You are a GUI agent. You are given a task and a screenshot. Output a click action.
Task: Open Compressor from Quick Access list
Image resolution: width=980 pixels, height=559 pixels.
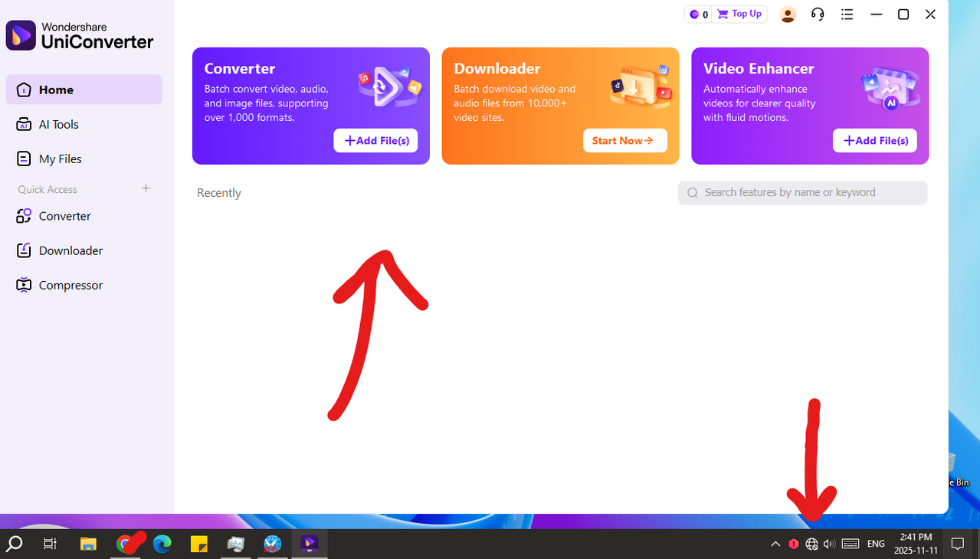click(x=84, y=285)
